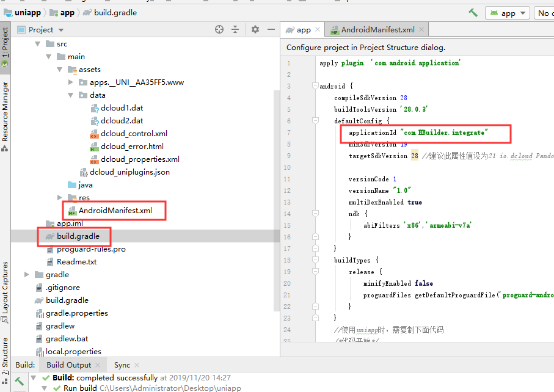Open the 1: Project side tool window
554x392 pixels.
pos(5,47)
